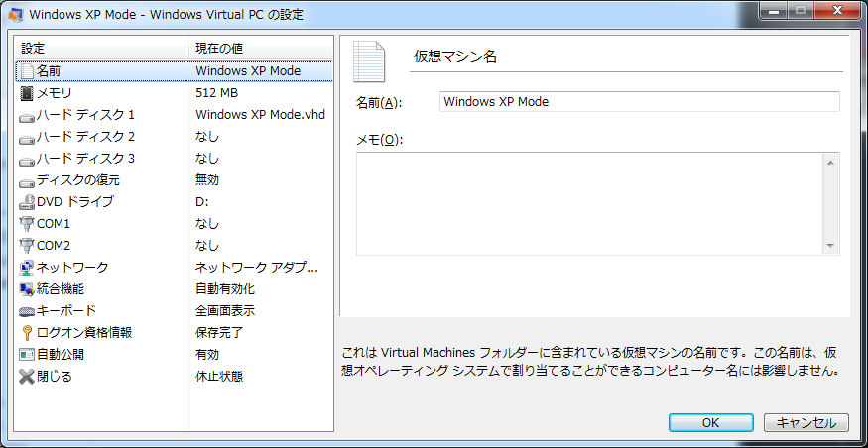This screenshot has width=868, height=448.
Task: Click the ディスクの復元 disk icon
Action: coord(27,182)
